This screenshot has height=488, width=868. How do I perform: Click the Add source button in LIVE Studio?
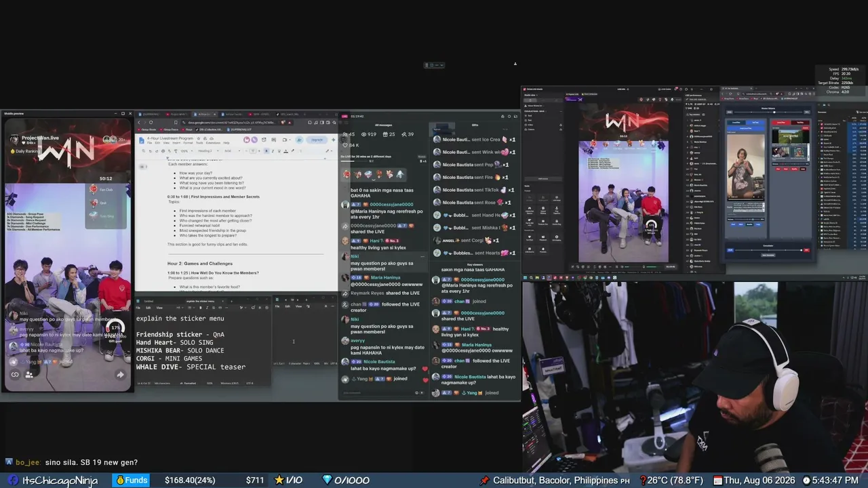tap(542, 178)
